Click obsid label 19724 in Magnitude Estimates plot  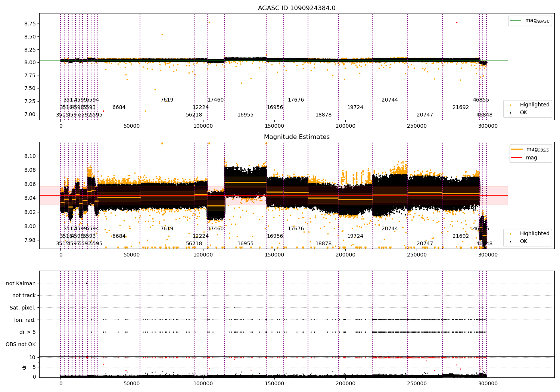[x=355, y=236]
